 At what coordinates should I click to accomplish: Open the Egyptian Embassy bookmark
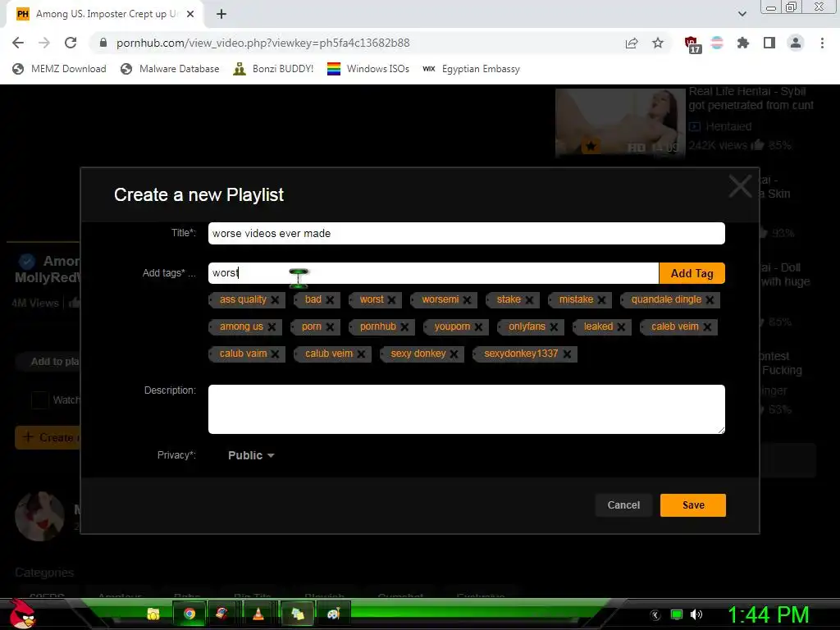point(471,69)
